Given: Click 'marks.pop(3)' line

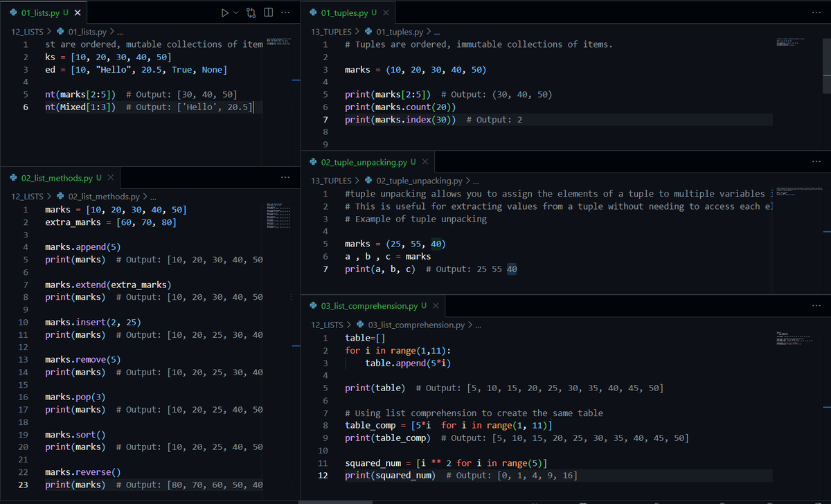Looking at the screenshot, I should [x=75, y=397].
